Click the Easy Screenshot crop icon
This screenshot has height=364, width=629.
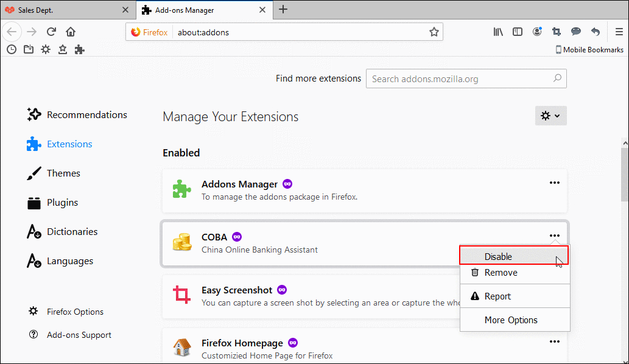point(181,295)
